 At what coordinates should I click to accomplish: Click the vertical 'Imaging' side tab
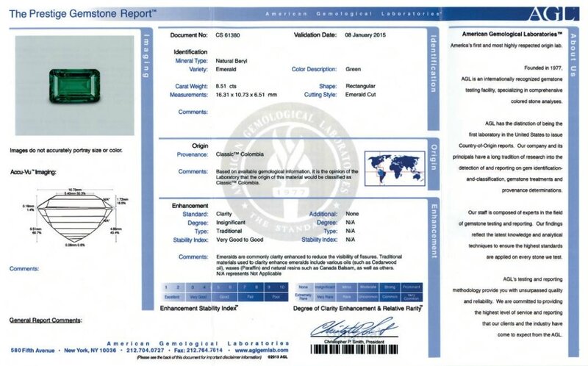click(x=146, y=57)
